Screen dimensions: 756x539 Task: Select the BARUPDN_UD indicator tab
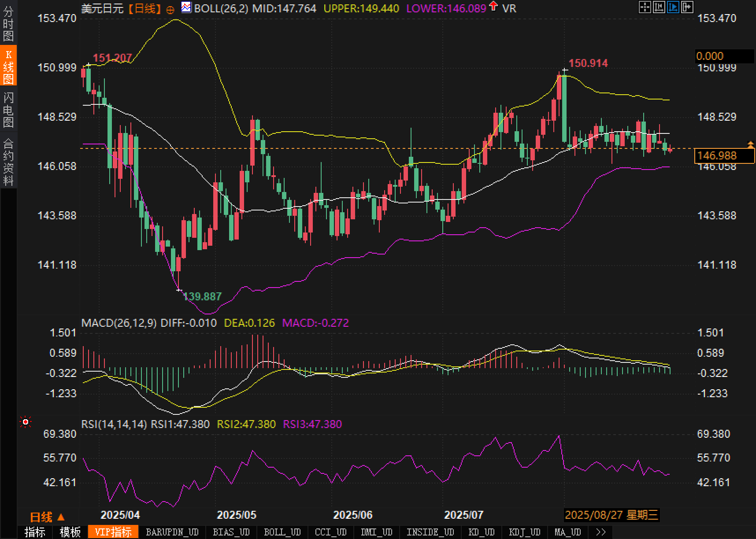(x=172, y=532)
